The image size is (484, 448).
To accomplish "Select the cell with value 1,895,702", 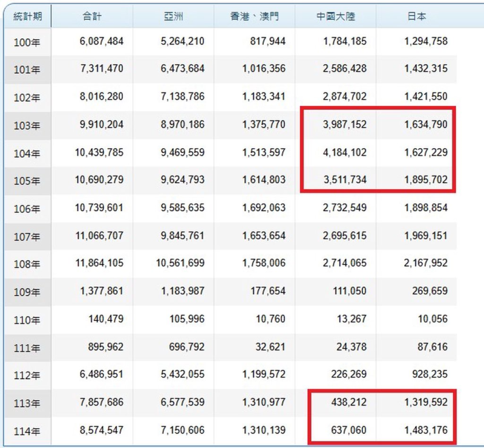I will [x=425, y=180].
